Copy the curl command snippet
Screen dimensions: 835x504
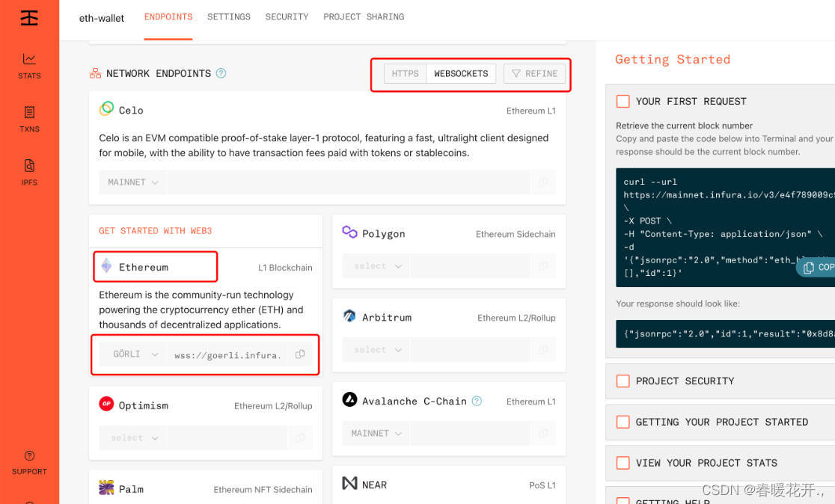click(817, 267)
